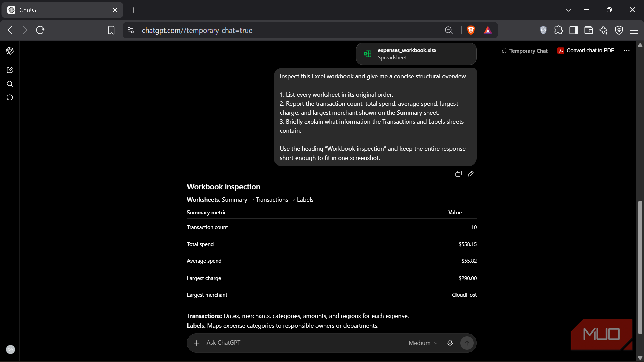Focus the Ask ChatGPT input field
Screen dimensions: 644x362
302,343
